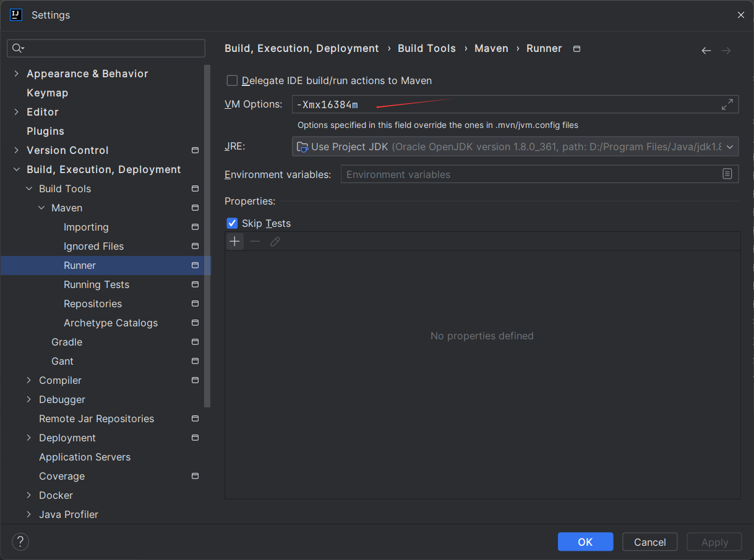Click the VM Options text field
The image size is (754, 560).
point(515,104)
